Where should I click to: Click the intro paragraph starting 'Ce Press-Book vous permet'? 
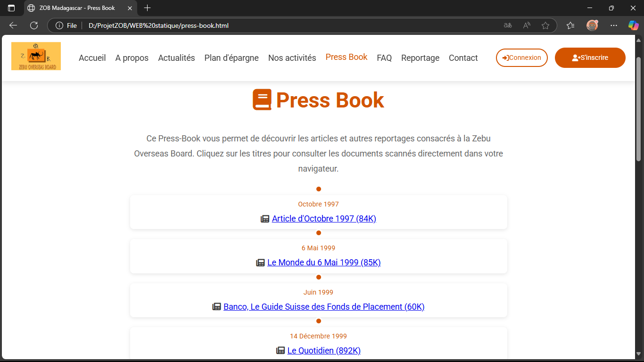[x=319, y=154]
